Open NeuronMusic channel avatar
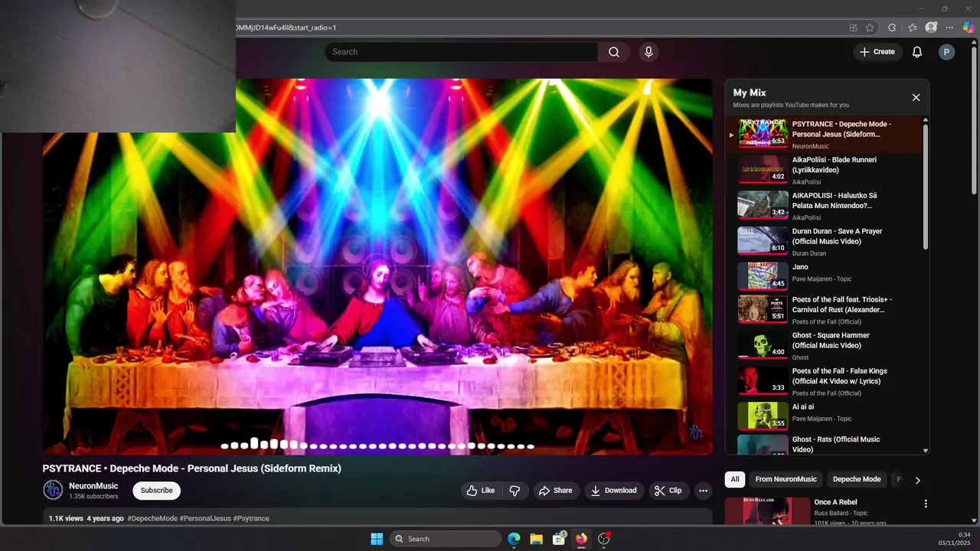Viewport: 980px width, 551px height. pyautogui.click(x=53, y=490)
